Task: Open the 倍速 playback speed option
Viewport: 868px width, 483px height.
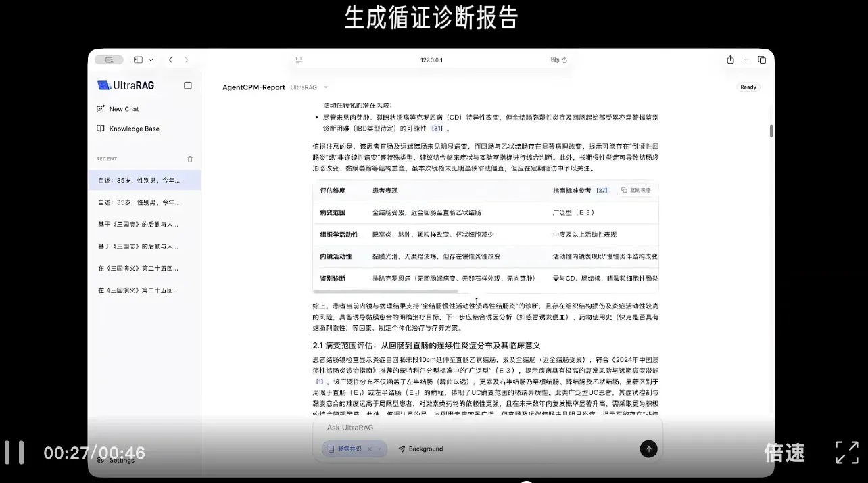Action: (x=784, y=453)
